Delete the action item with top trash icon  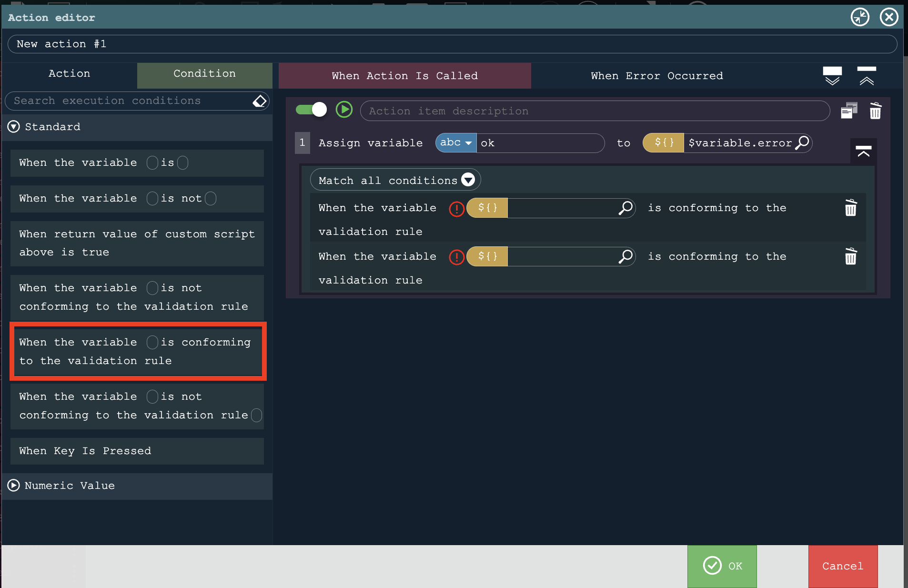coord(875,111)
